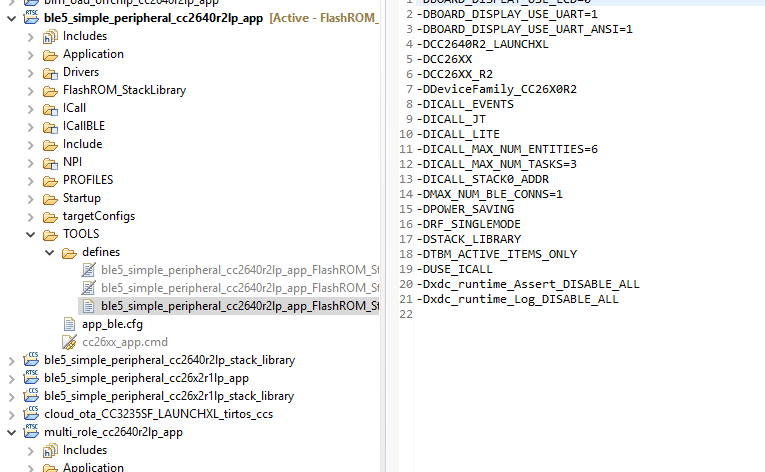Collapse the TOOLS folder
Image resolution: width=765 pixels, height=472 pixels.
(30, 235)
